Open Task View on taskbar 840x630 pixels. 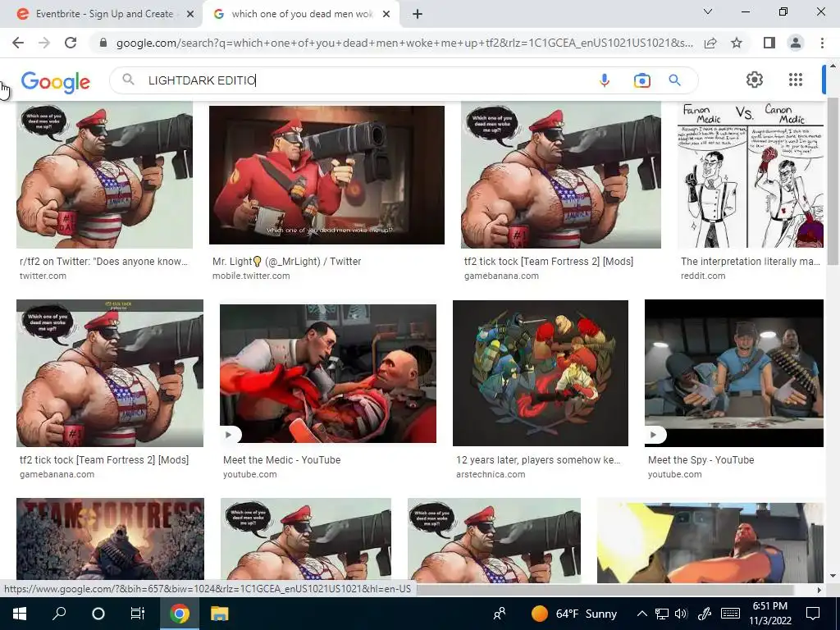click(x=138, y=614)
